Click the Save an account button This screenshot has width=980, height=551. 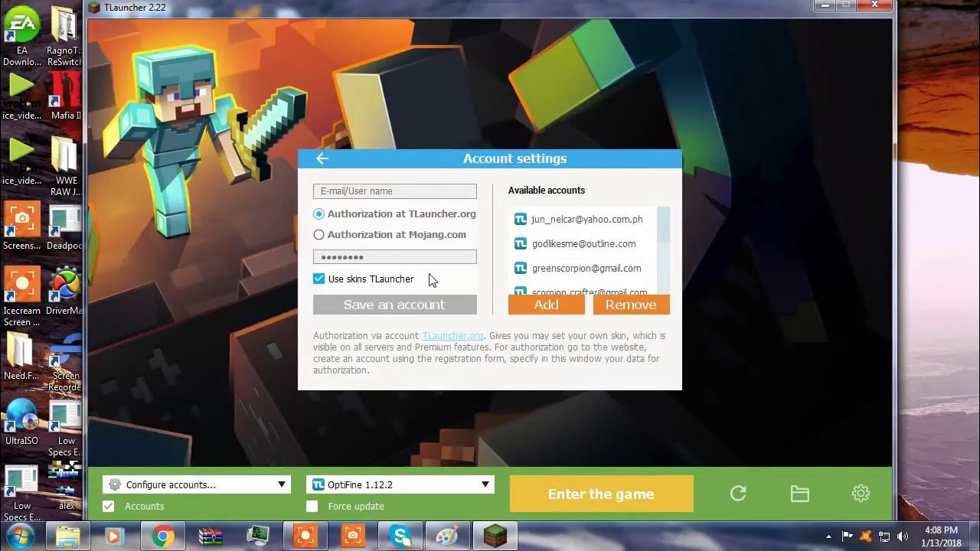click(394, 305)
